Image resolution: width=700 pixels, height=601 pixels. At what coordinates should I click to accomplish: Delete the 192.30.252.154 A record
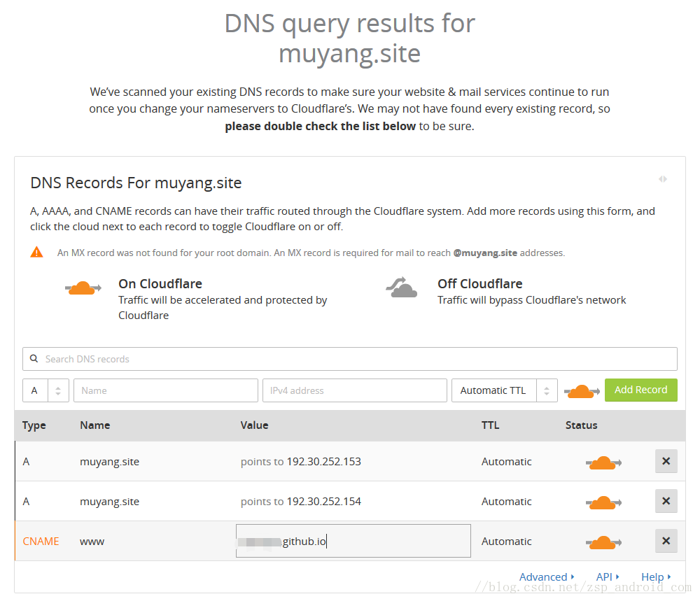(666, 501)
